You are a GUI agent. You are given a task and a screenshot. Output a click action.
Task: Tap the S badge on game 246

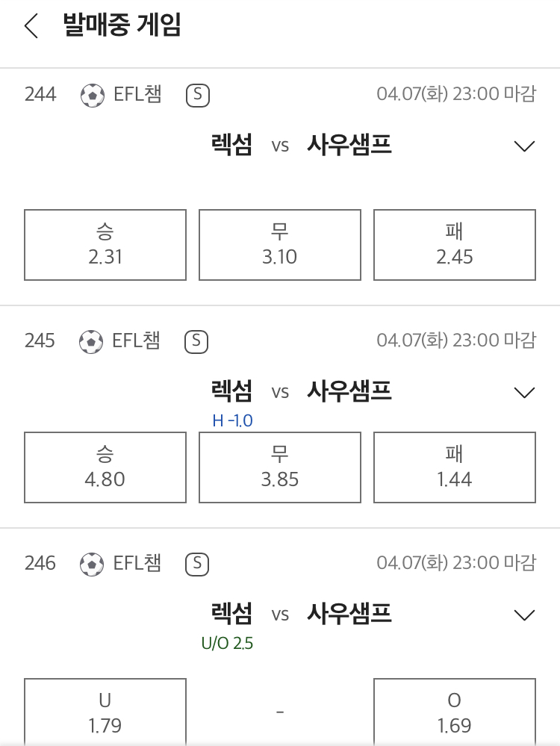(197, 565)
